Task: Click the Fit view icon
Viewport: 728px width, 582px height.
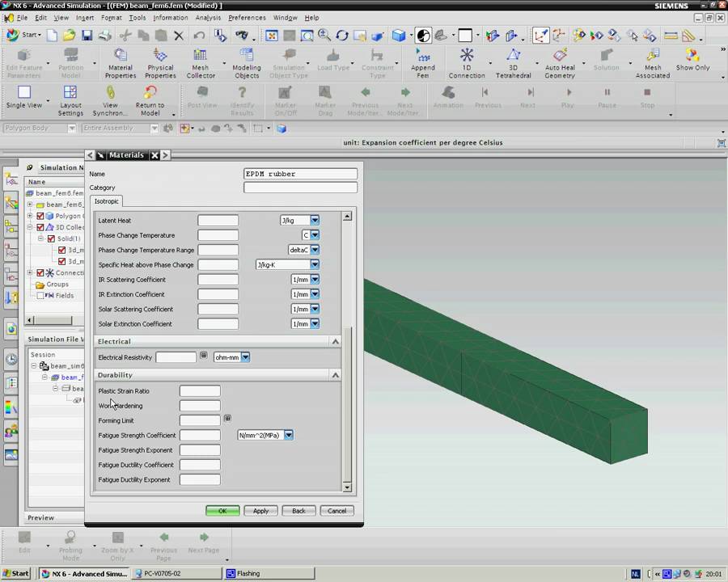Action: click(x=272, y=36)
